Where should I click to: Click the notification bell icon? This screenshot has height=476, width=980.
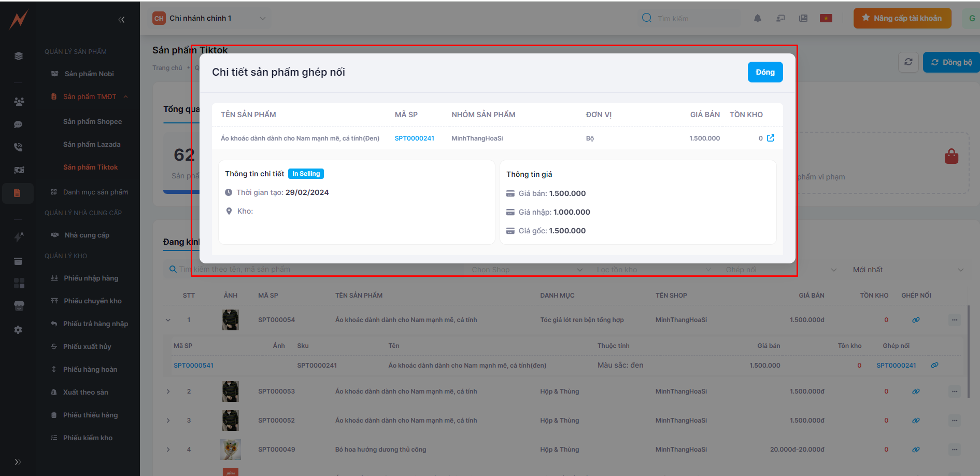click(x=757, y=18)
